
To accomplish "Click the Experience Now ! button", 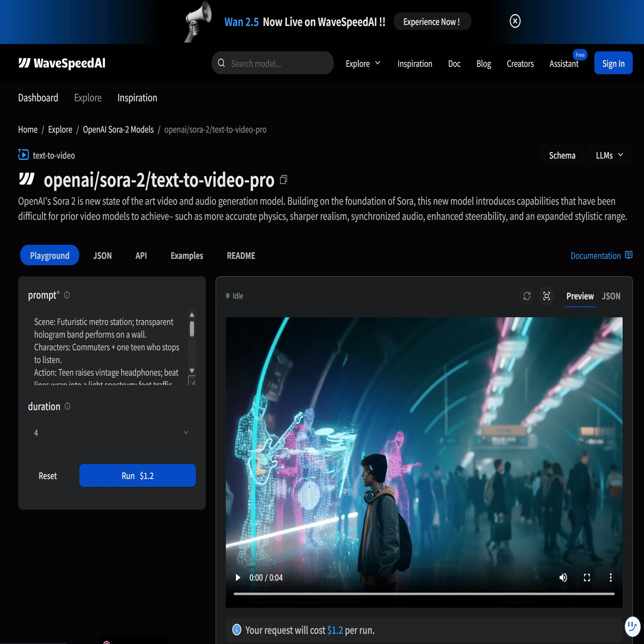I will pos(432,21).
